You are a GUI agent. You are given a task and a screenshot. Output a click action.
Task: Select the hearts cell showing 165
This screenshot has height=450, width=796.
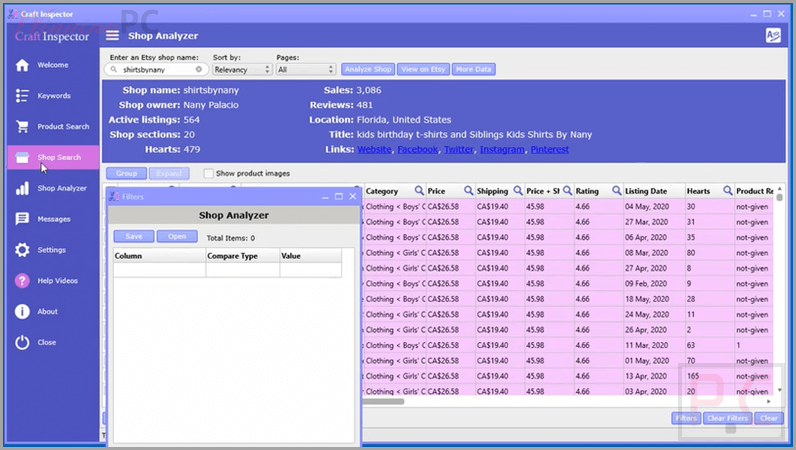pos(710,376)
